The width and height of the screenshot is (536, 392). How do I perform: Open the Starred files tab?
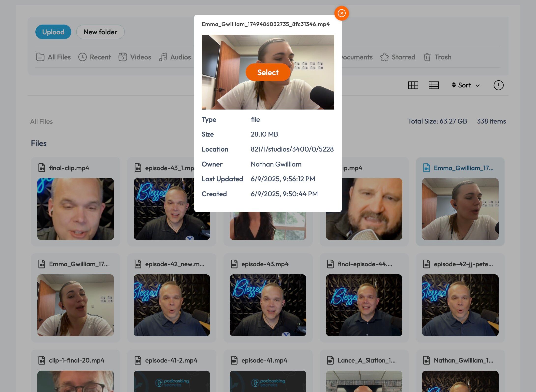click(x=398, y=57)
